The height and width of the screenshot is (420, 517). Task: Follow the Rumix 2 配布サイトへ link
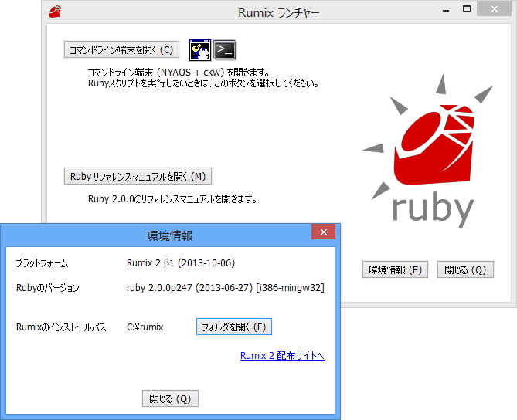pos(282,356)
